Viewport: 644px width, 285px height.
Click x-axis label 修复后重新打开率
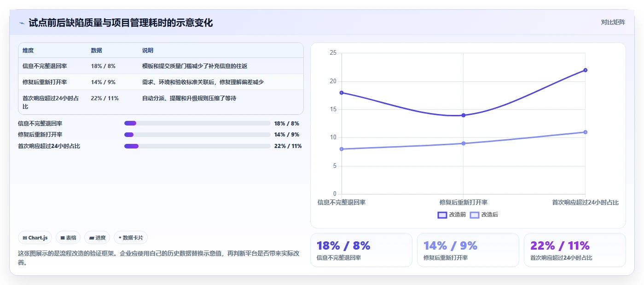464,202
